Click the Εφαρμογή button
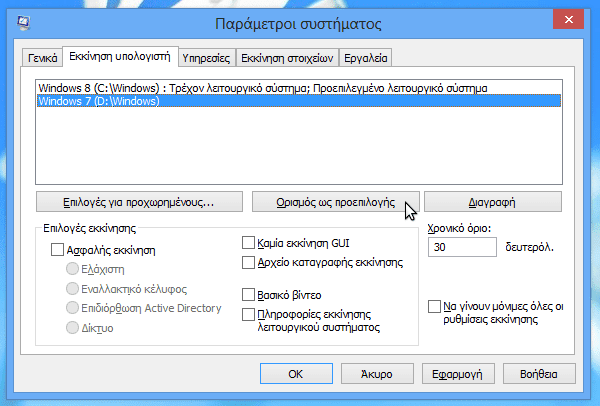The image size is (600, 406). pyautogui.click(x=458, y=373)
